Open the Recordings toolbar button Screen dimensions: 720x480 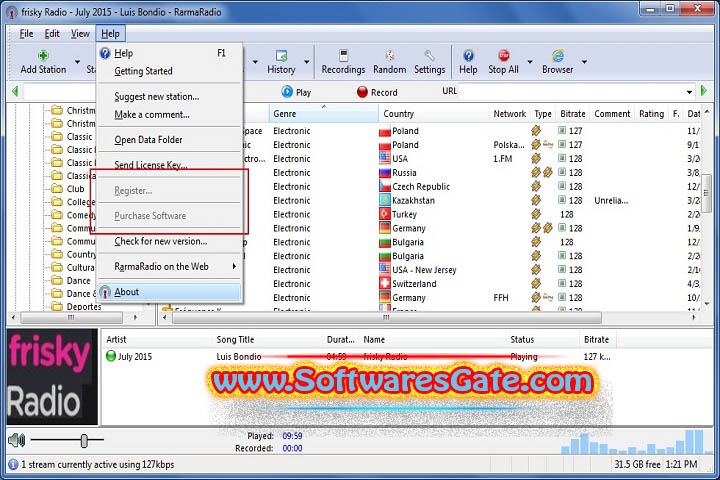(x=343, y=62)
